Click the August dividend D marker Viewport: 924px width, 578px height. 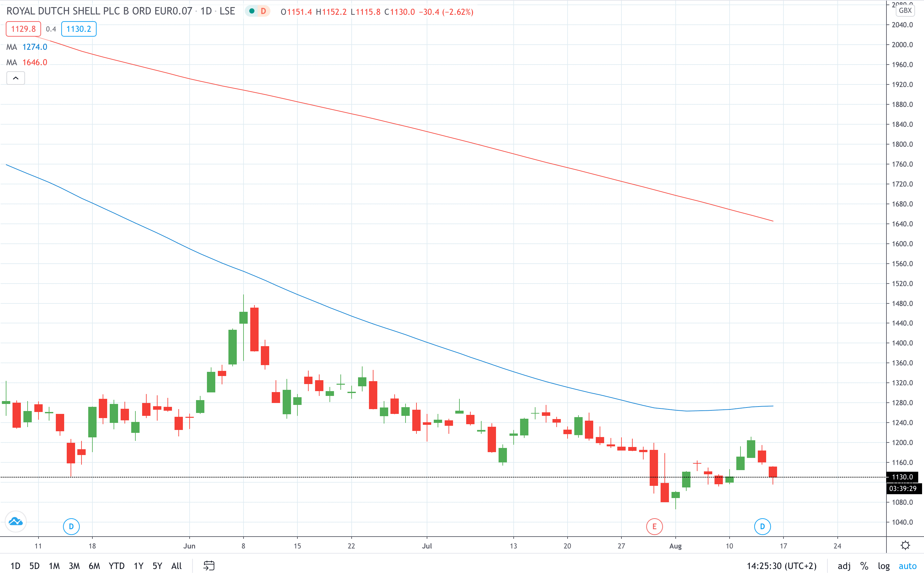click(x=763, y=527)
